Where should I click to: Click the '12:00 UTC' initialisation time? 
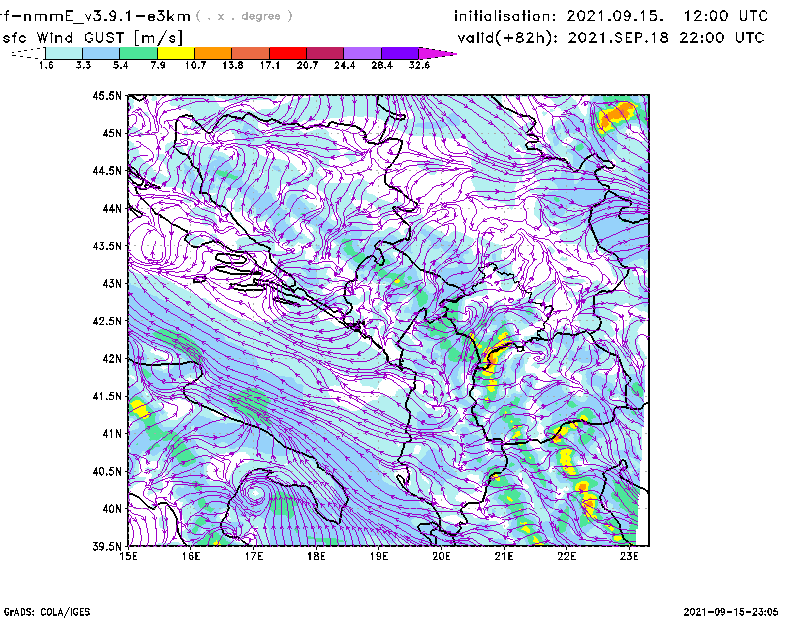[726, 16]
